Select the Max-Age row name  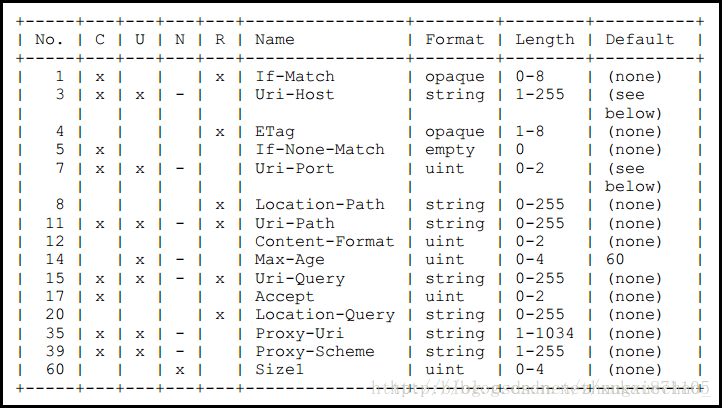point(290,260)
